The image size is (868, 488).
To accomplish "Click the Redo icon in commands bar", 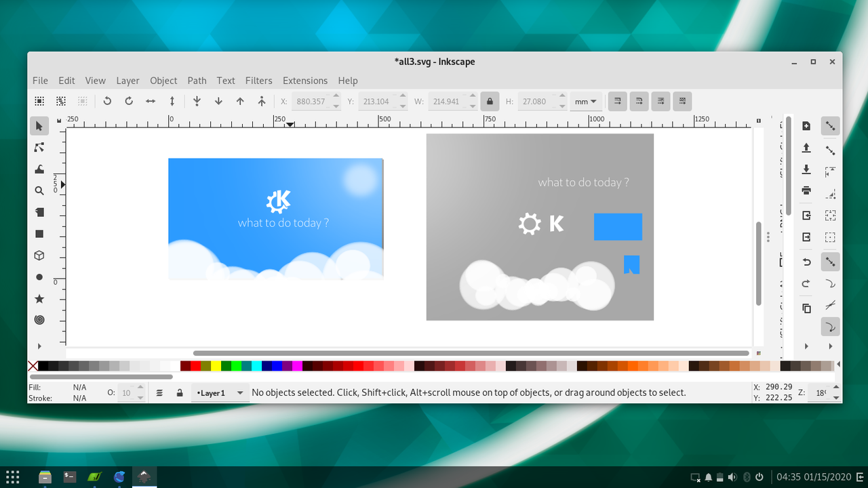I will point(806,283).
